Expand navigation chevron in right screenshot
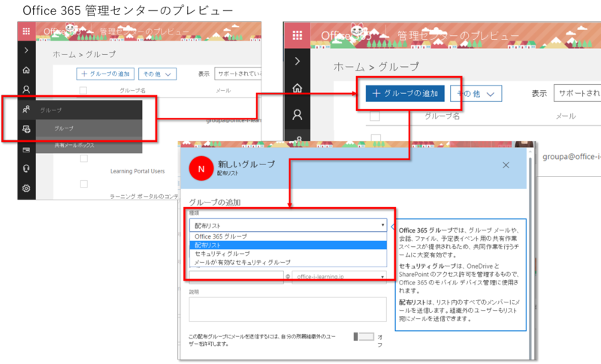This screenshot has width=601, height=364. (297, 62)
